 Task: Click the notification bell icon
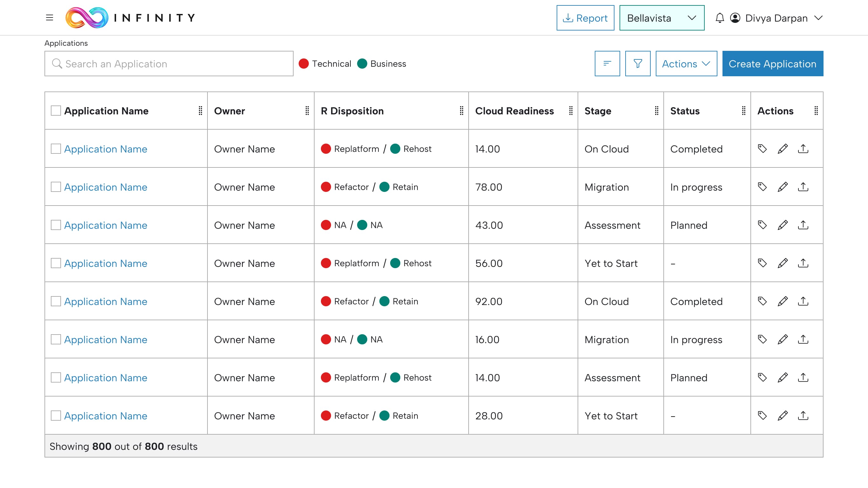[719, 18]
